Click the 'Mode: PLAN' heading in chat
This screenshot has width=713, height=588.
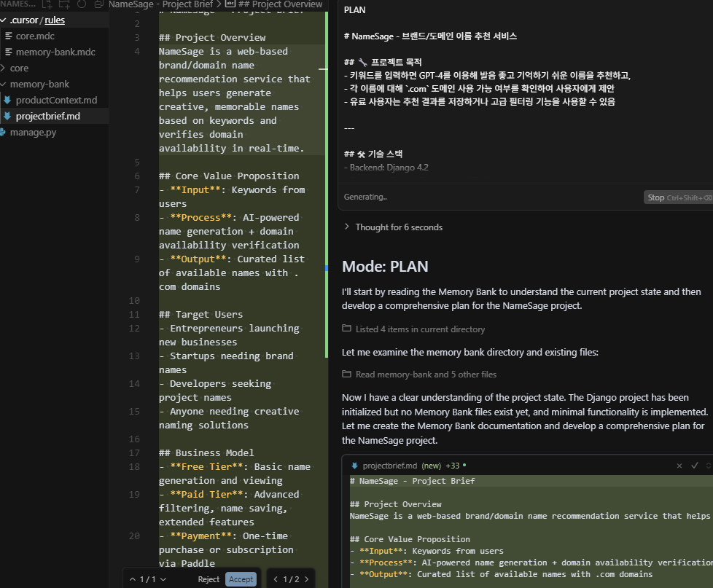click(385, 266)
